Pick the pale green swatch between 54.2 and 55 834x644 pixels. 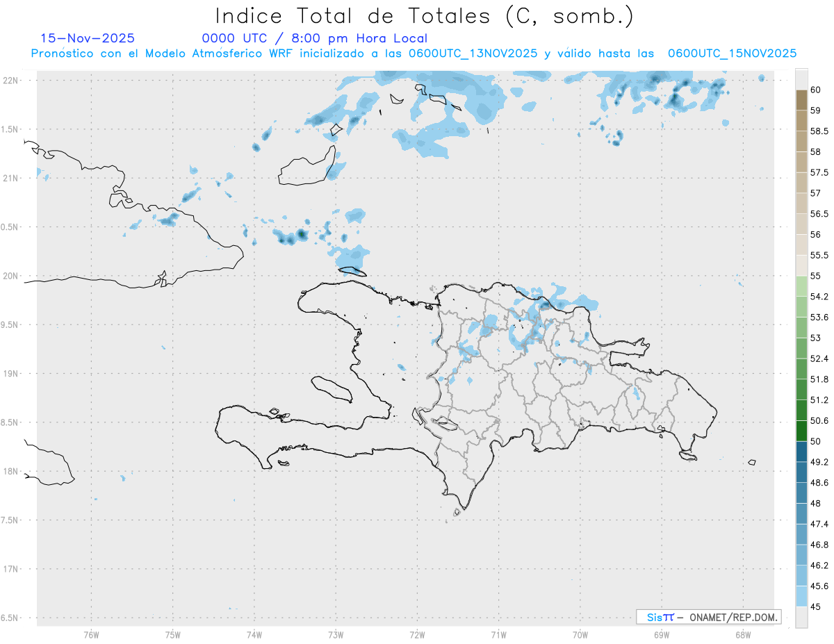[801, 286]
